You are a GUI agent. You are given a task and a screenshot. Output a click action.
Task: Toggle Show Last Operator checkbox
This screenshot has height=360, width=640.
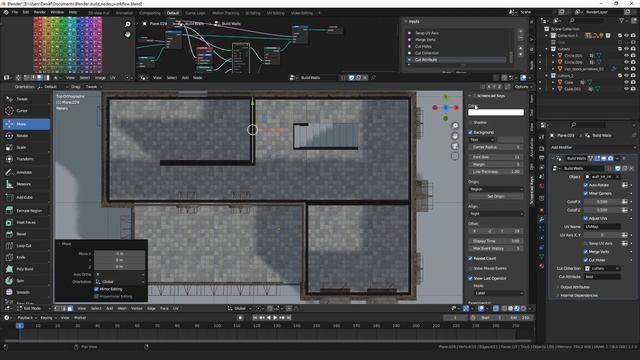tap(470, 278)
